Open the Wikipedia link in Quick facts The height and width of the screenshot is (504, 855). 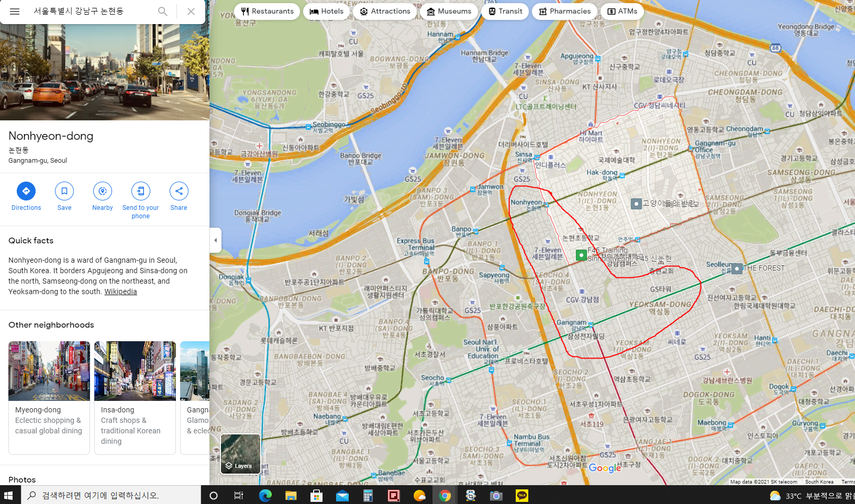pos(120,292)
